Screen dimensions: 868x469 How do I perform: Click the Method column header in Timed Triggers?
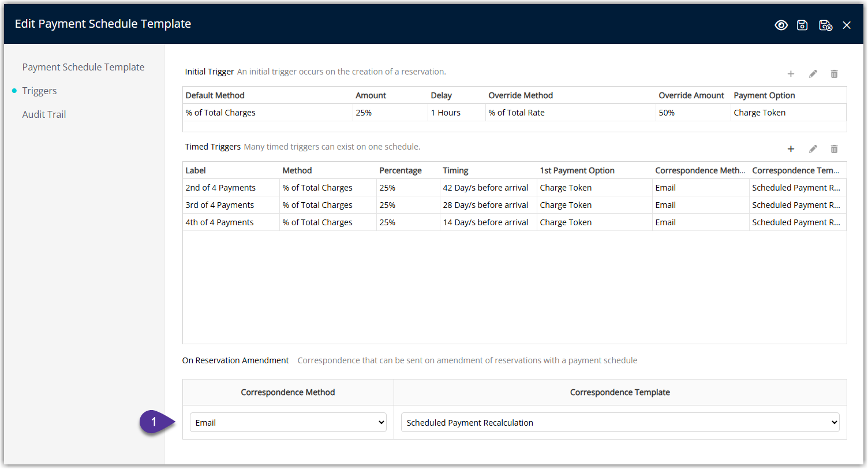[328, 170]
